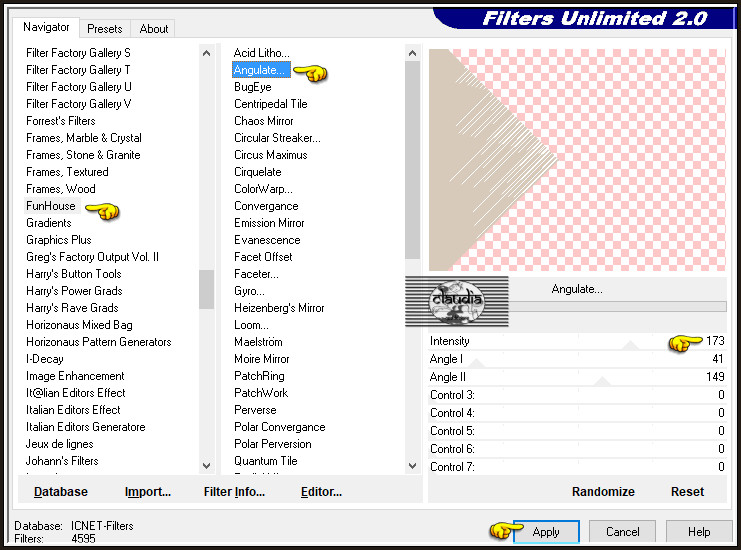Select Frames, Wood
Screen dimensions: 741x550
pos(60,189)
